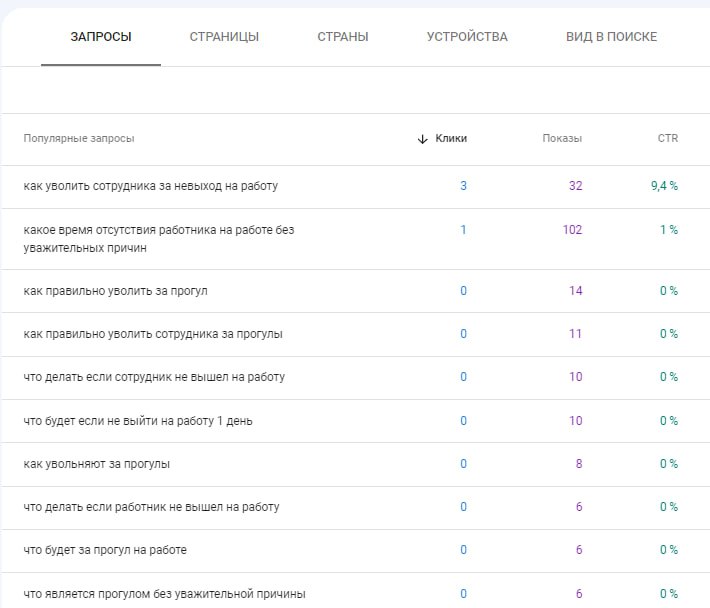The width and height of the screenshot is (710, 608).
Task: Sort table by Клики column header
Action: click(x=451, y=139)
